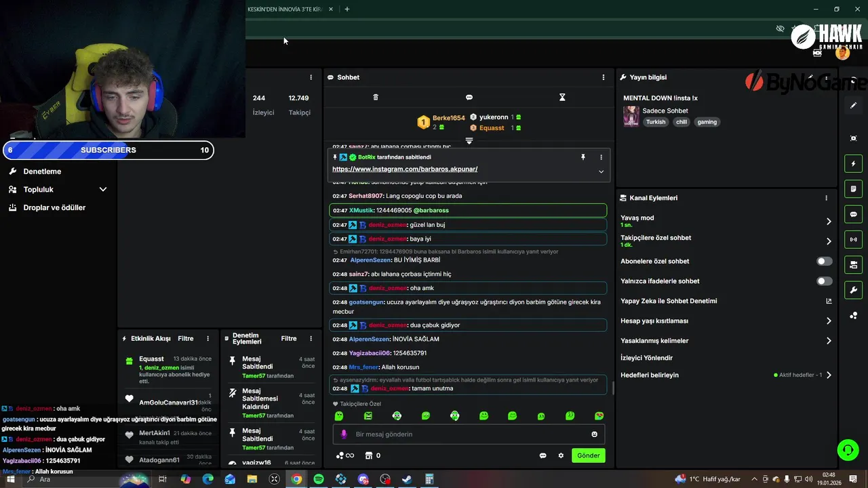Expand the gift leaderboard arrow
This screenshot has height=488, width=868.
click(x=469, y=141)
